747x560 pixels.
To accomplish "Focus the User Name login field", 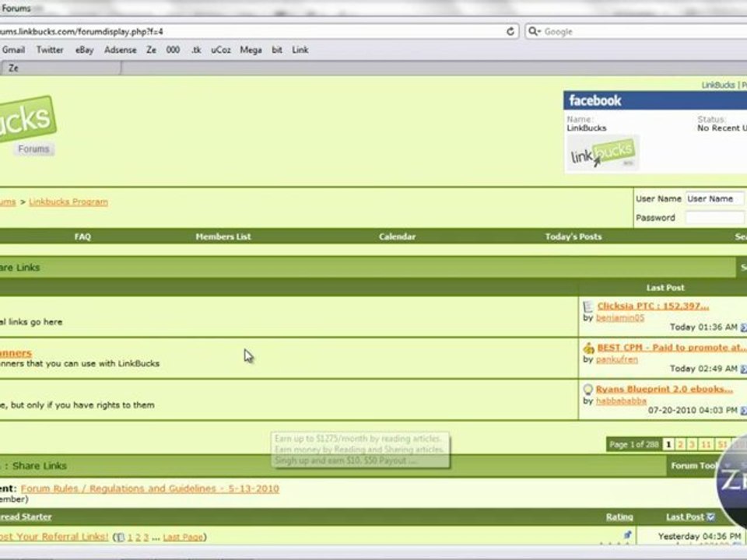I will pos(714,198).
